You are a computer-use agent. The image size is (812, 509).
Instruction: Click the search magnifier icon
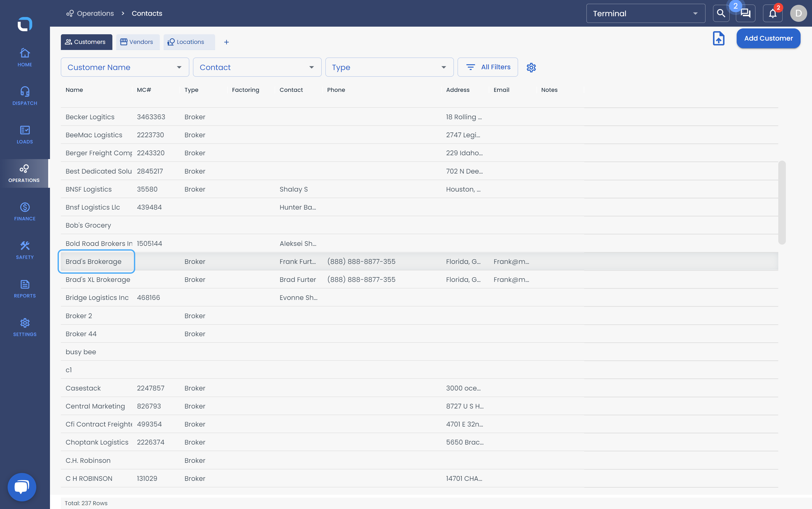[721, 13]
